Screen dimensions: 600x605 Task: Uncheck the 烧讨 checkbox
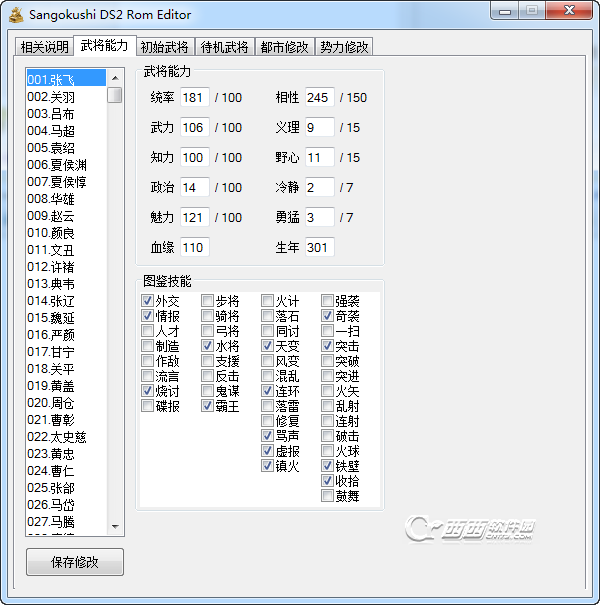click(147, 390)
